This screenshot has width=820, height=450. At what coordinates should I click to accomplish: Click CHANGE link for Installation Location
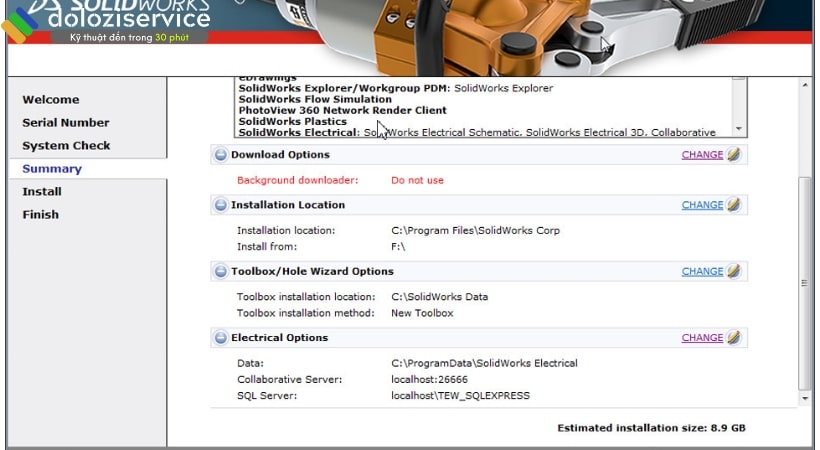(x=702, y=205)
